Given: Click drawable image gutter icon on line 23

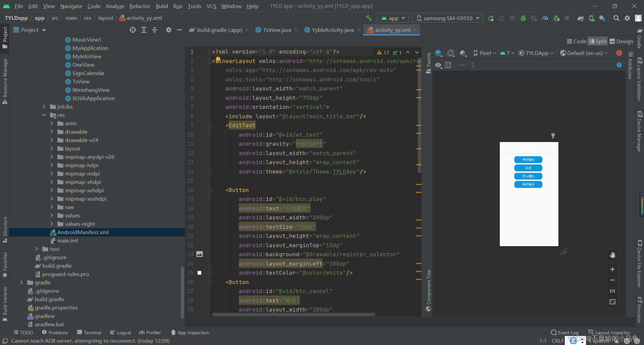Looking at the screenshot, I should pyautogui.click(x=200, y=254).
